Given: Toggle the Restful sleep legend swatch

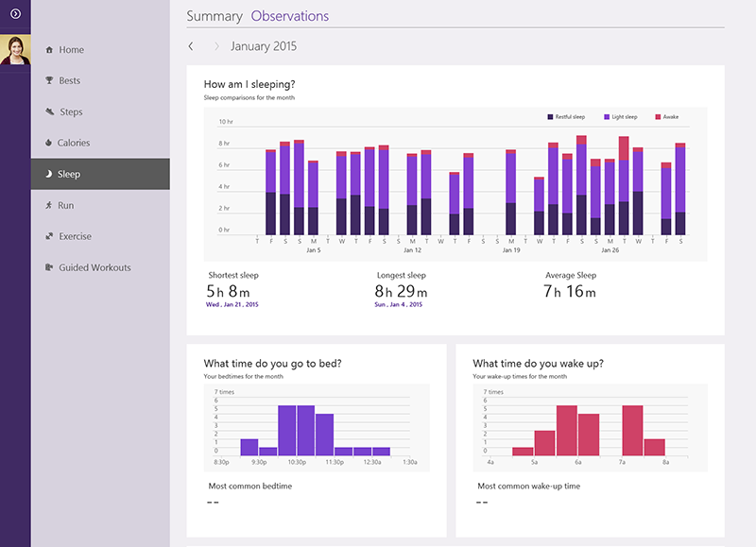Looking at the screenshot, I should point(550,117).
